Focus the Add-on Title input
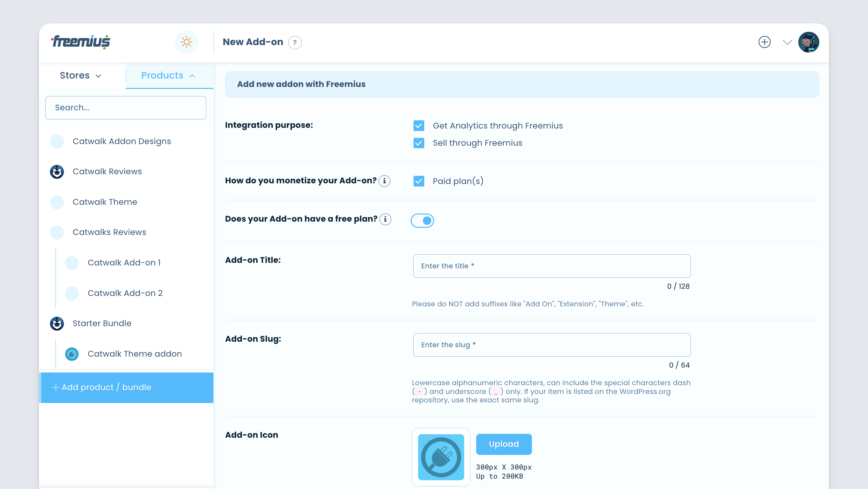The image size is (868, 489). pos(552,266)
